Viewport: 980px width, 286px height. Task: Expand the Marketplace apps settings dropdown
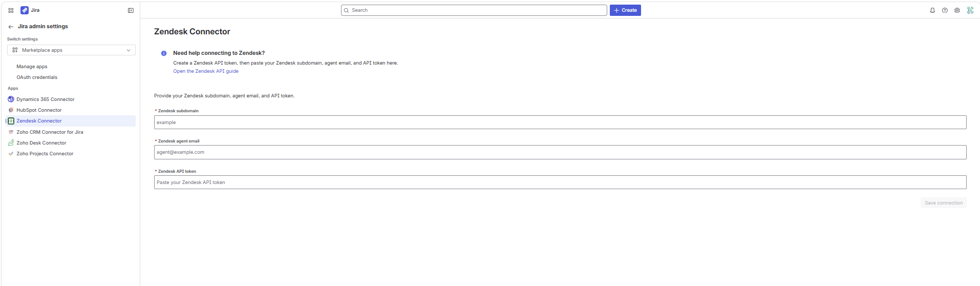(71, 50)
